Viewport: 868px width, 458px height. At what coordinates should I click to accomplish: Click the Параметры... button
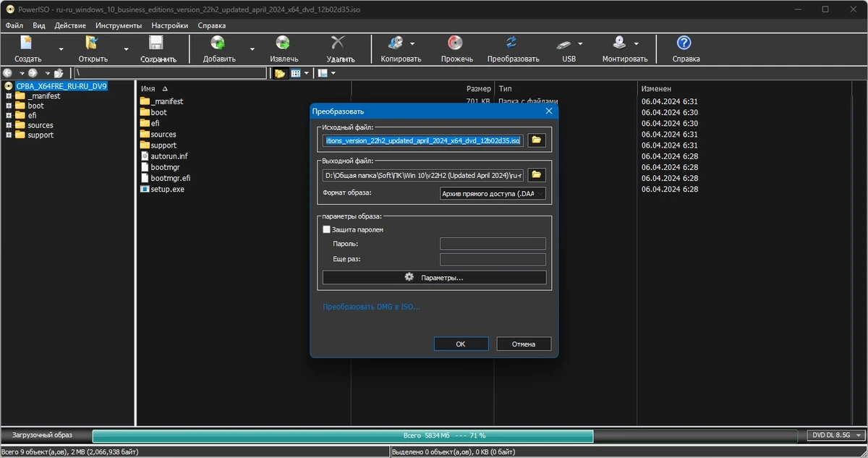[434, 278]
